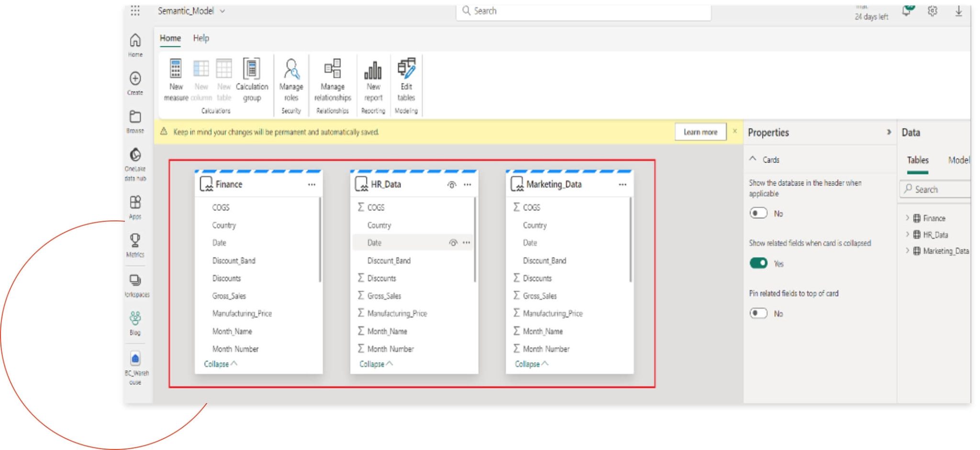Switch to the Help ribbon tab
This screenshot has width=980, height=450.
[x=201, y=38]
